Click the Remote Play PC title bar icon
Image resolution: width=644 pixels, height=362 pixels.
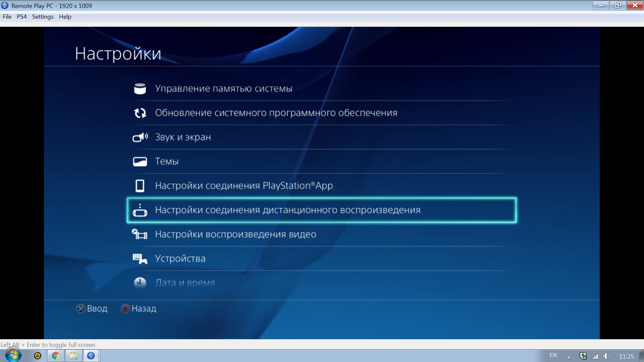5,6
